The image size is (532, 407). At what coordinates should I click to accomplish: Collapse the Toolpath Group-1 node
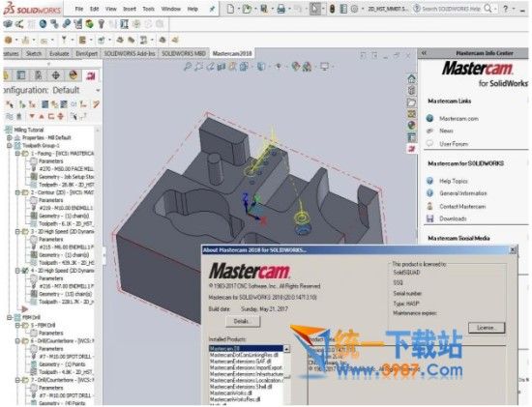click(x=10, y=146)
